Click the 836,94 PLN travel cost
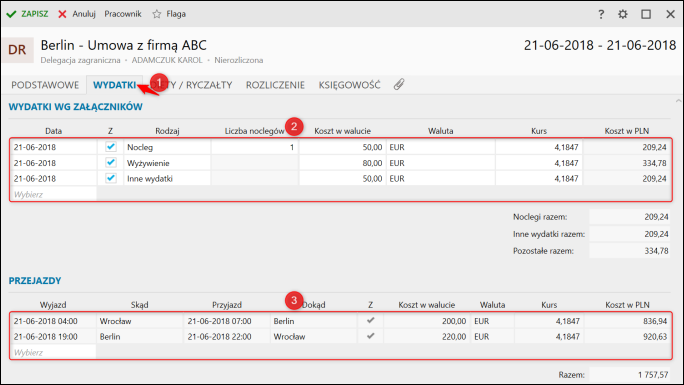 [627, 321]
